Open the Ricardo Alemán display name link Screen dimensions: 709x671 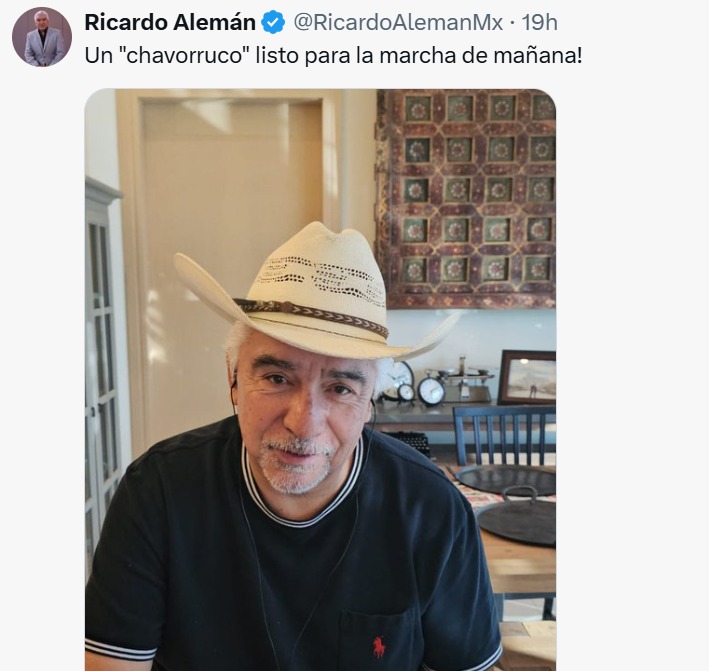click(170, 23)
